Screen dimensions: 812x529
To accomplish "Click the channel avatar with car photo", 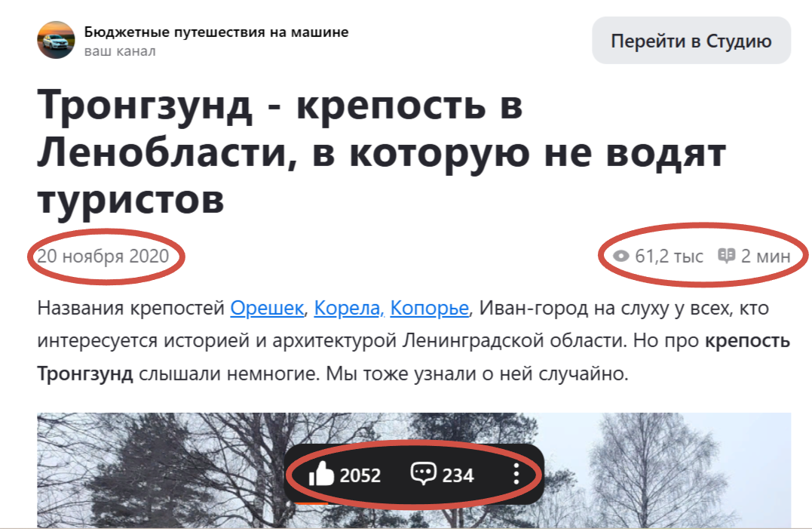I will [56, 40].
